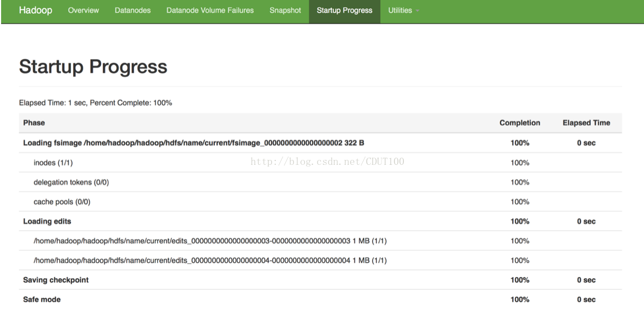Click 100% completion for Safe mode
The image size is (644, 311).
tap(520, 299)
